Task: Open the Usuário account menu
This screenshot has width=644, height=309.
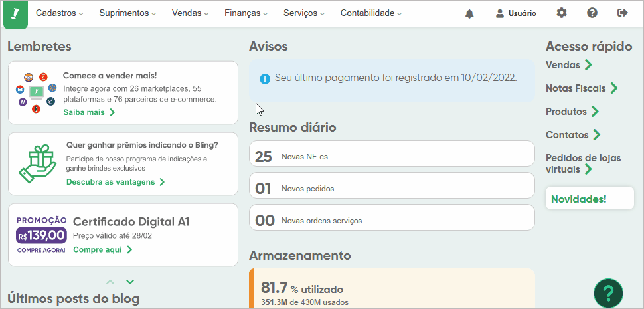Action: pos(516,13)
